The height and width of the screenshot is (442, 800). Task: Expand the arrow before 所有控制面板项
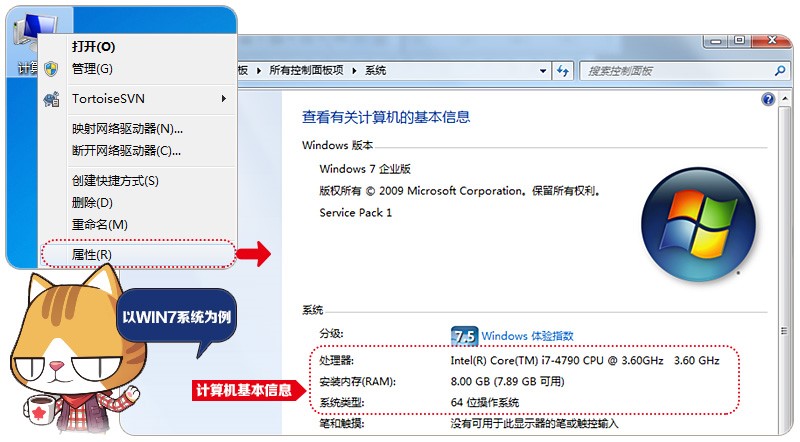pyautogui.click(x=259, y=70)
